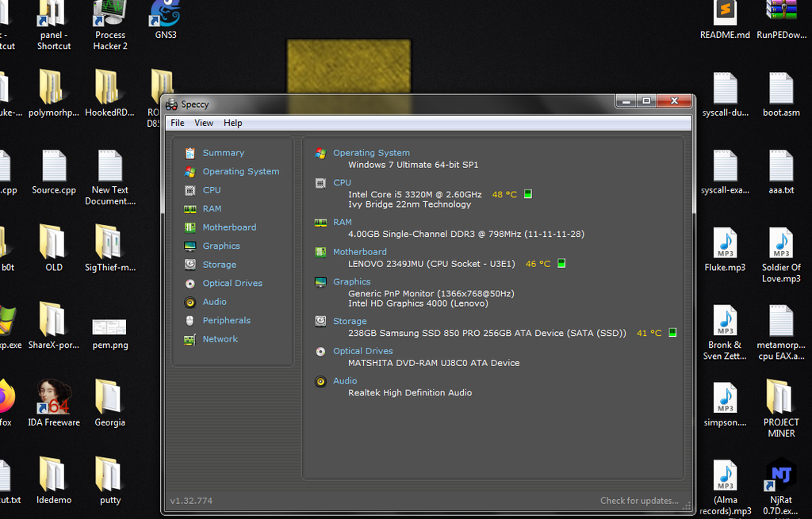
Task: Click the Audio speaker icon in sidebar
Action: coord(190,302)
